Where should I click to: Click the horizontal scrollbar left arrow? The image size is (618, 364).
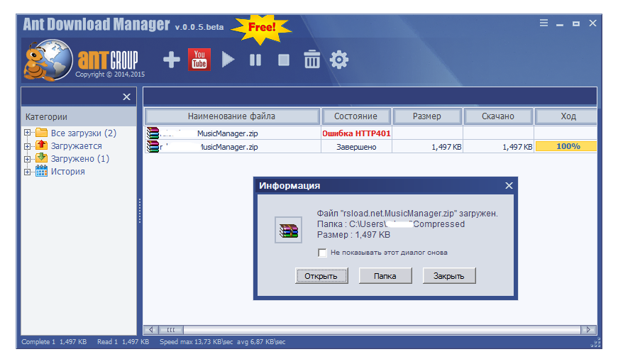(x=151, y=330)
